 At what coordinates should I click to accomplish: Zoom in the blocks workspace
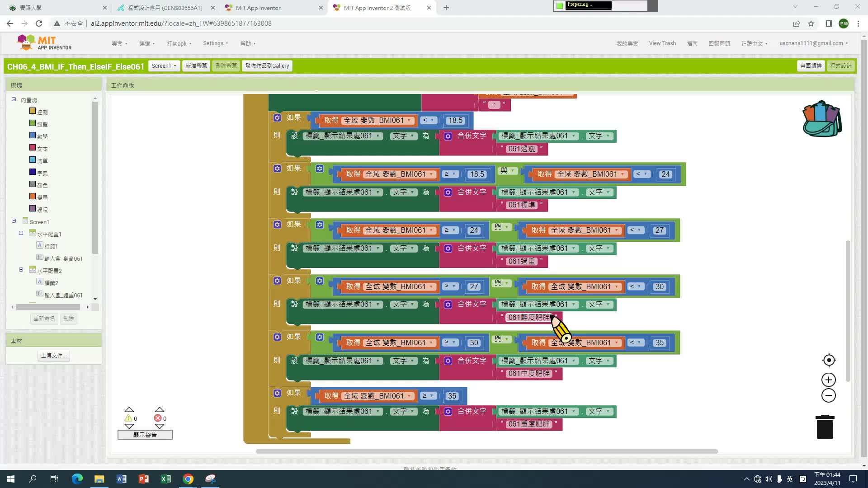point(829,380)
